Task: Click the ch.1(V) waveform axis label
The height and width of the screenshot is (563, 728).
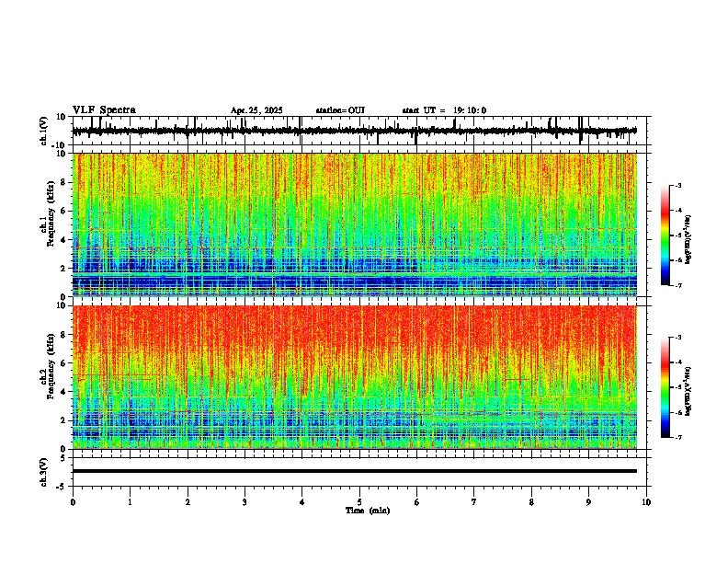Action: [x=44, y=131]
